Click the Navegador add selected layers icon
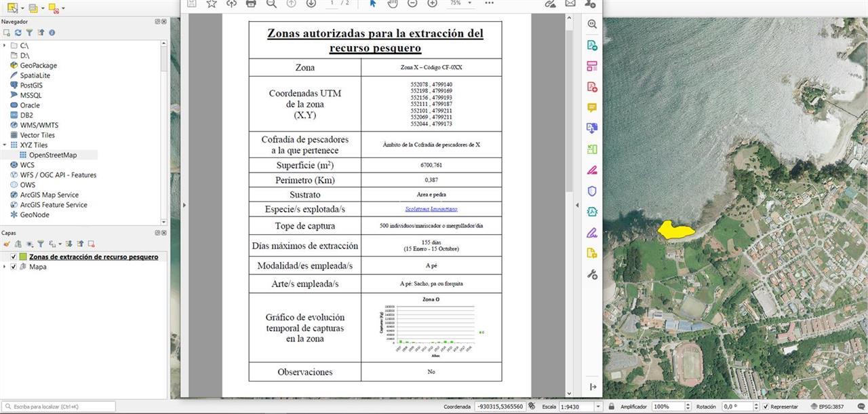 point(7,33)
